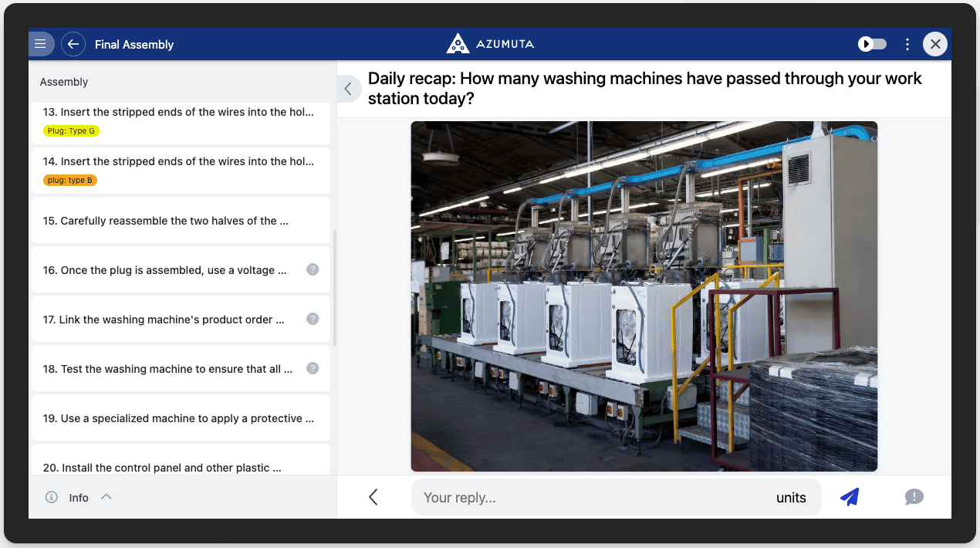Toggle the play mode switch in header
980x548 pixels.
pyautogui.click(x=873, y=44)
